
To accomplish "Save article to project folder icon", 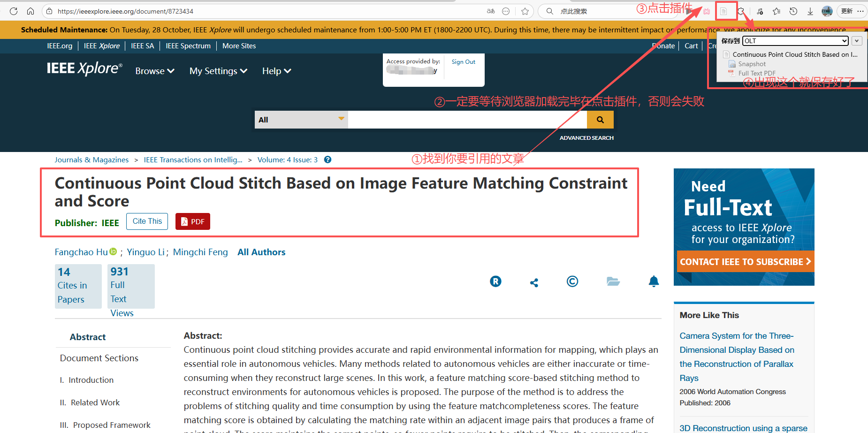I will tap(613, 281).
